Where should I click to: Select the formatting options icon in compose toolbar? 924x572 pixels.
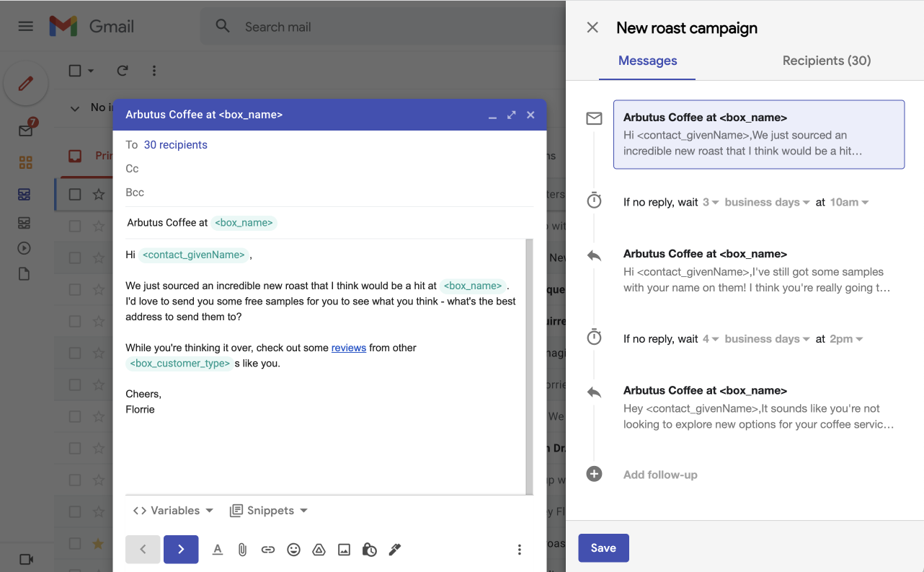[x=217, y=549]
